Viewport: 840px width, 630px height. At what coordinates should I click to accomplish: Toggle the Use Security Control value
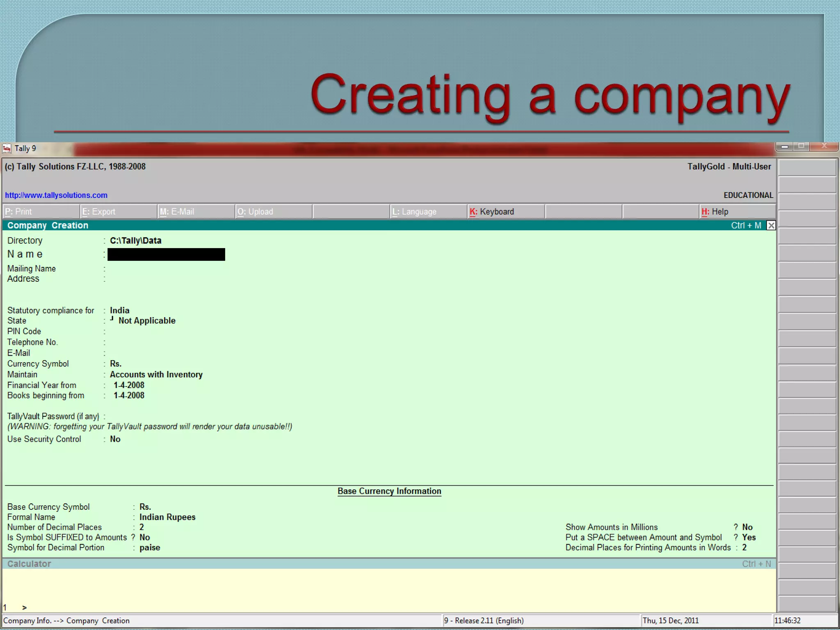pyautogui.click(x=115, y=439)
